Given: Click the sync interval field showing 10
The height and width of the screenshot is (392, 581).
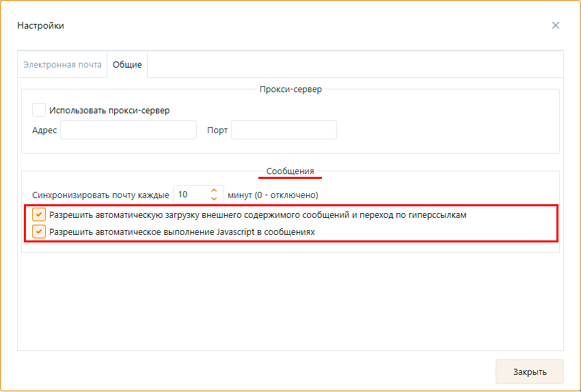Looking at the screenshot, I should (x=190, y=195).
